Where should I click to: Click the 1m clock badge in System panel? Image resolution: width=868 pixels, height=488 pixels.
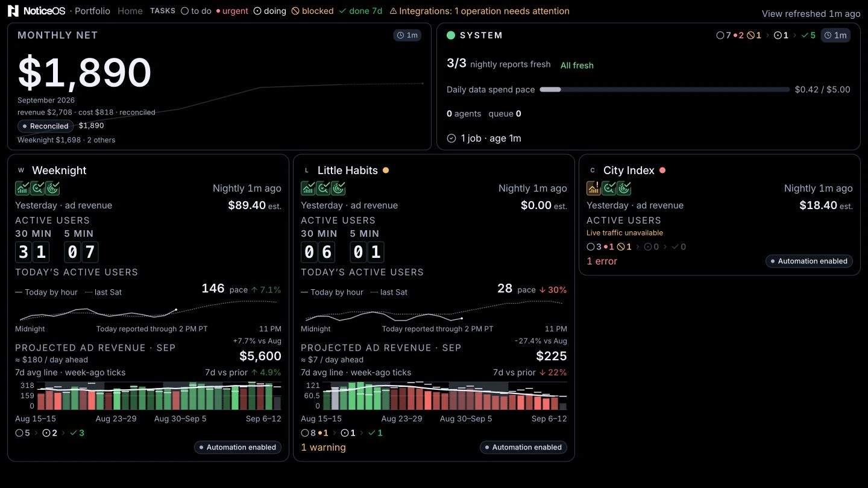click(x=835, y=35)
